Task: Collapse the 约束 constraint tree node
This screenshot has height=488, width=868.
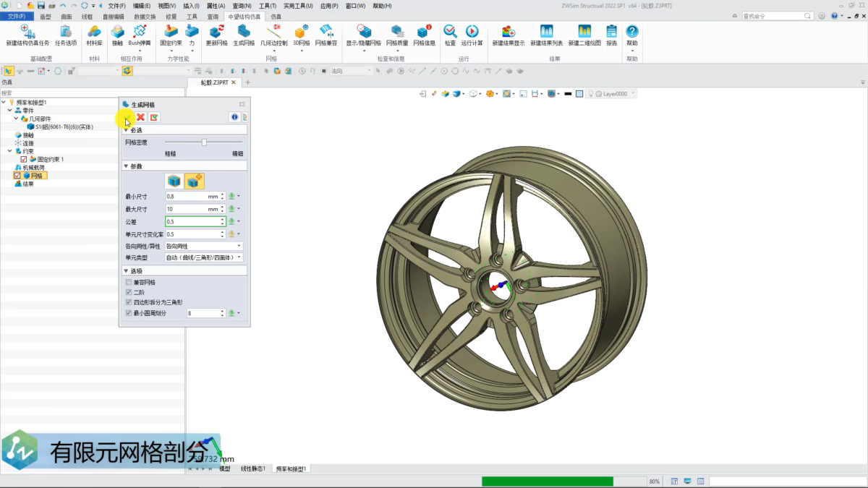Action: 10,151
